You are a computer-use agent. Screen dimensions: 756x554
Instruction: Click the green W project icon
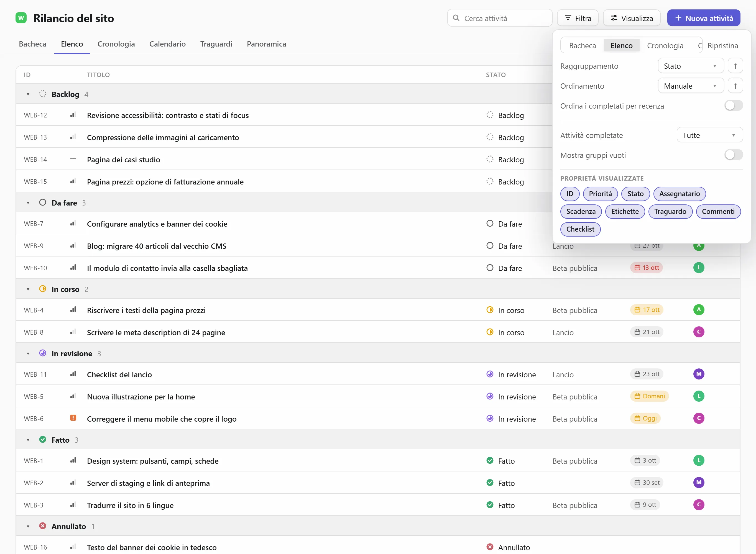21,18
